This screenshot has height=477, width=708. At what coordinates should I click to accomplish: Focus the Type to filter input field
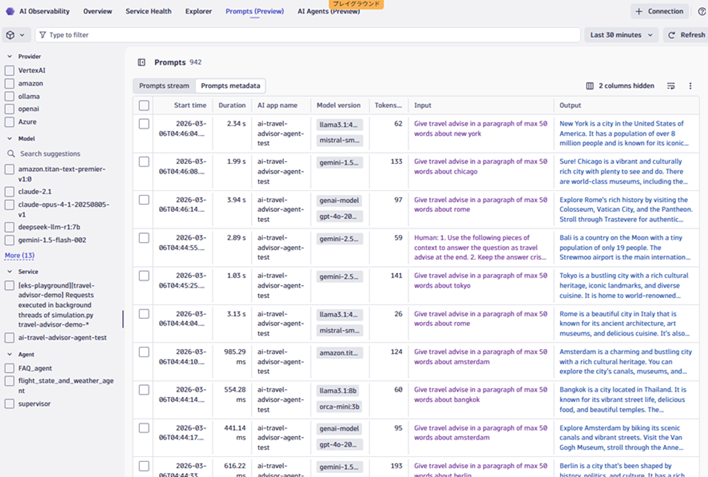300,35
